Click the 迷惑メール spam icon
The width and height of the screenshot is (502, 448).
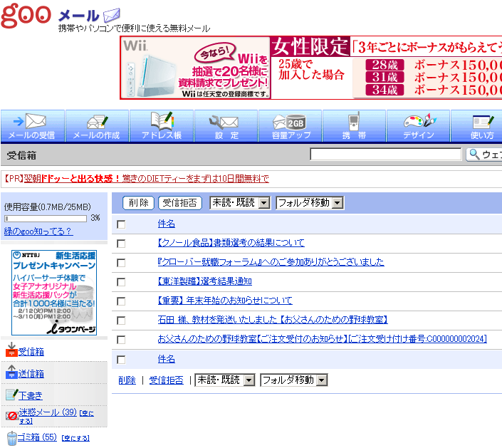pos(12,416)
